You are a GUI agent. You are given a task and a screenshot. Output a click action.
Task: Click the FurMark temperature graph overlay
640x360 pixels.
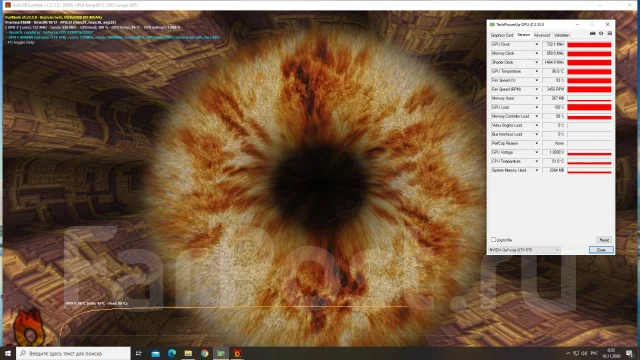click(233, 322)
